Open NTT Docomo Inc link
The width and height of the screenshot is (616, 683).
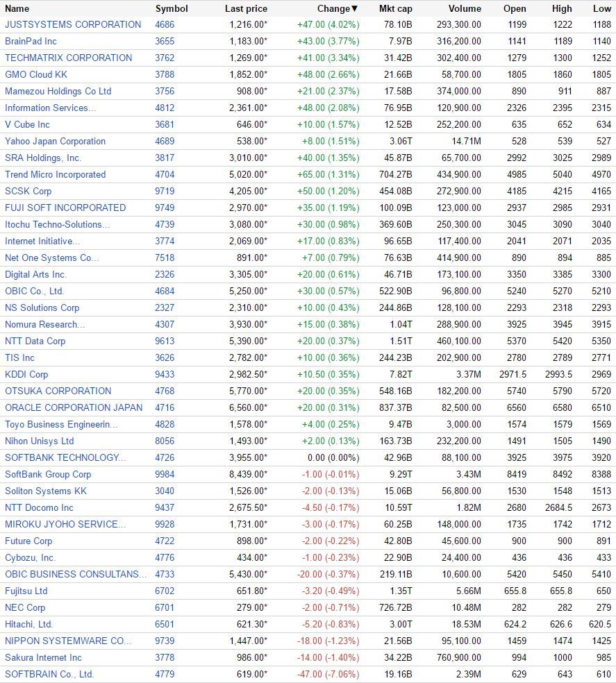(39, 507)
